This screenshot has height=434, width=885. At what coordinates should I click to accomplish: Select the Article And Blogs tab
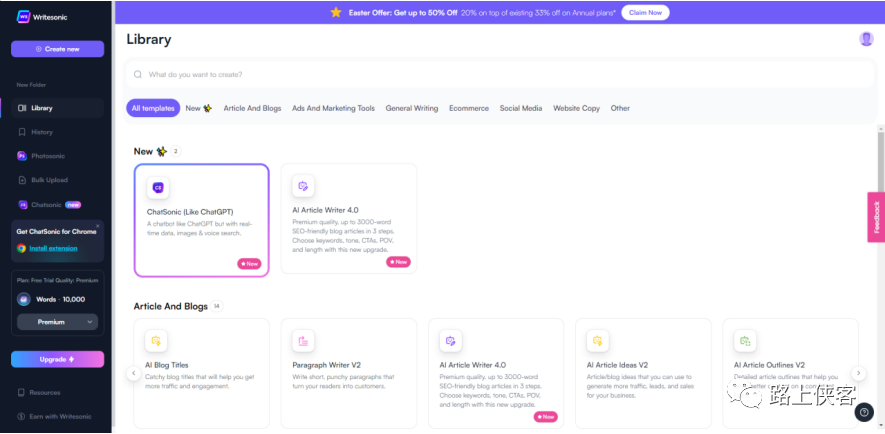pos(252,108)
